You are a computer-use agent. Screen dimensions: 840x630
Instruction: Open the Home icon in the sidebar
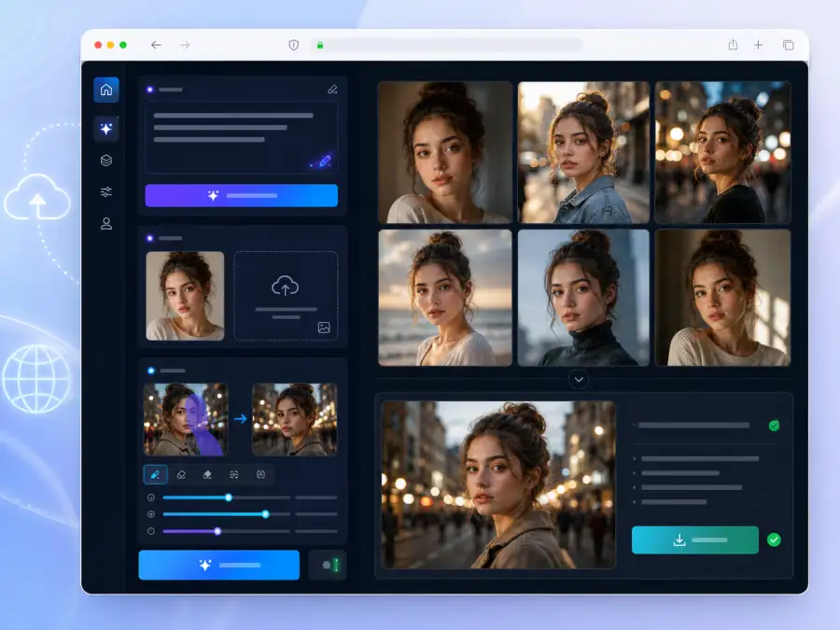click(106, 90)
